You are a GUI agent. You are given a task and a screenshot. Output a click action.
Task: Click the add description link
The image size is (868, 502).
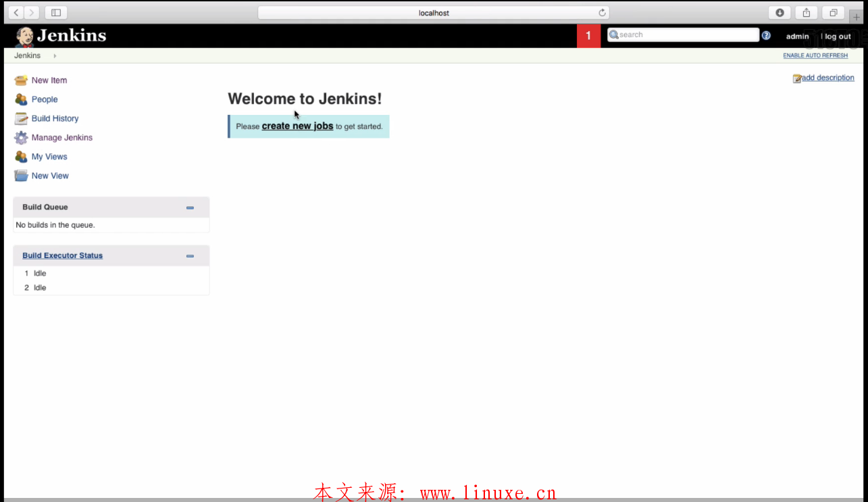pos(828,78)
